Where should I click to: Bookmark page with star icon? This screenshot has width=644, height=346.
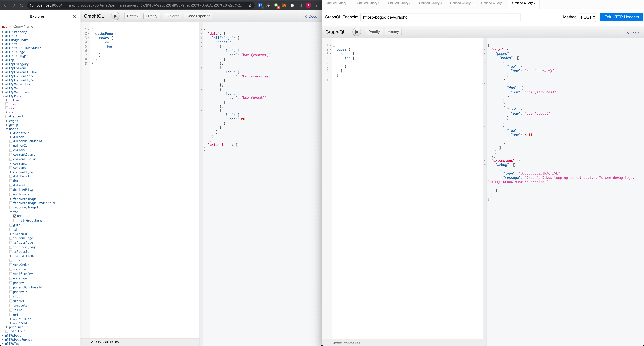point(250,5)
